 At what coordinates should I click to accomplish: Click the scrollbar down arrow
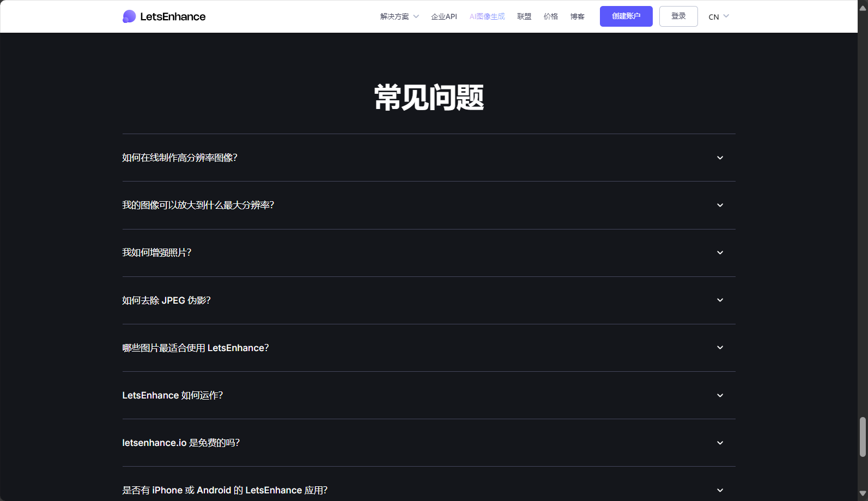click(863, 494)
